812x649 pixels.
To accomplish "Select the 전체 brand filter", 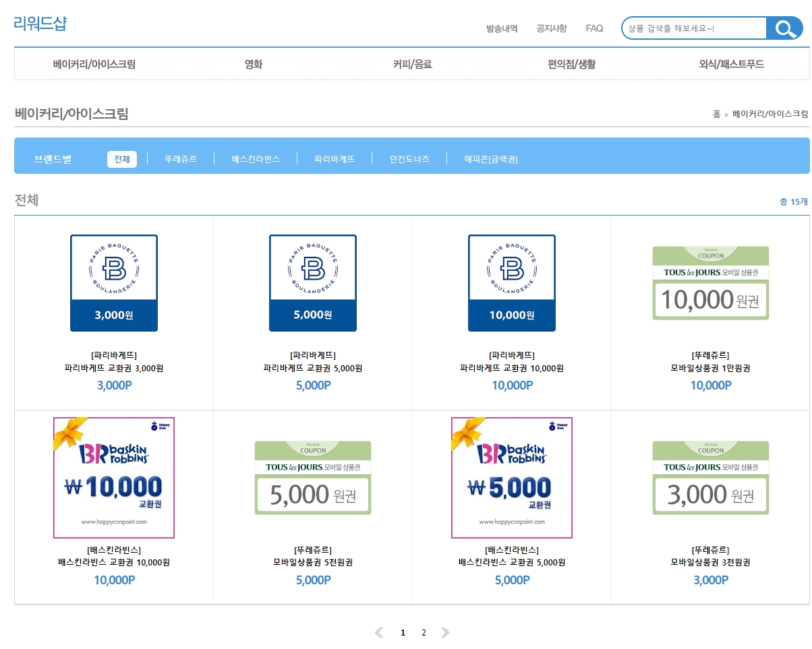I will 122,159.
